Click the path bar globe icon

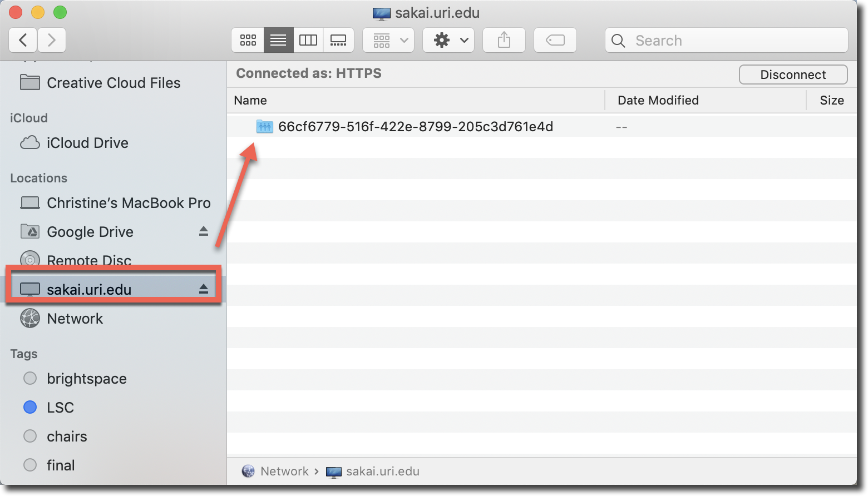pyautogui.click(x=248, y=472)
